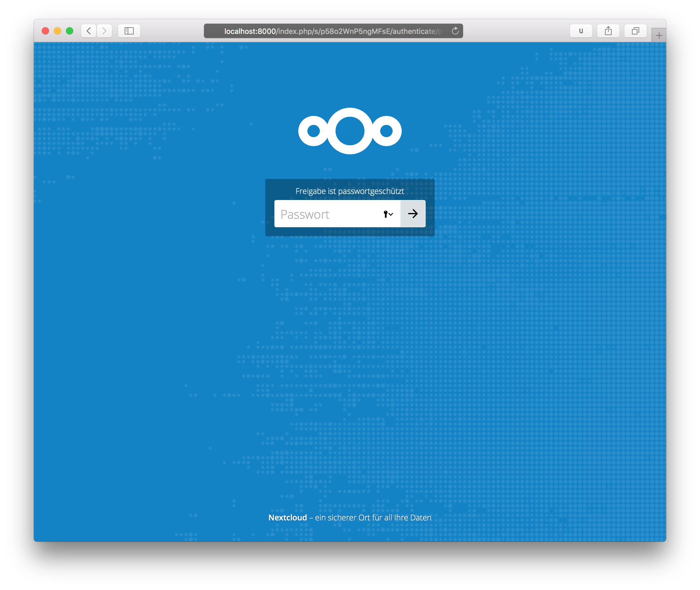Go forward to the next page
Viewport: 700px width, 590px height.
coord(104,31)
